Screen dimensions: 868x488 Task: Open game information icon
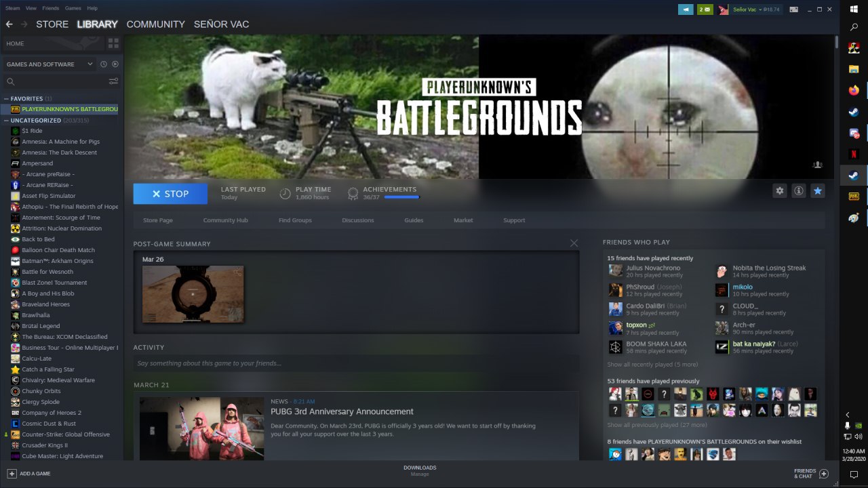(x=799, y=191)
